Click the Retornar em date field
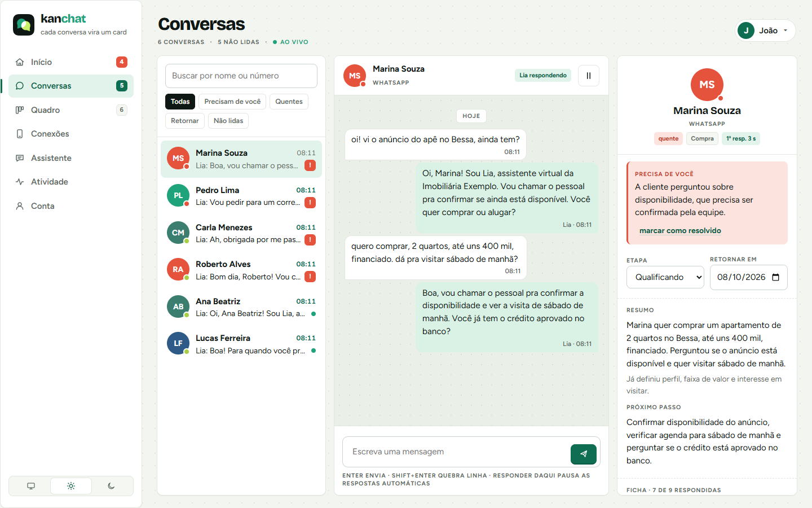This screenshot has width=812, height=508. [x=749, y=277]
